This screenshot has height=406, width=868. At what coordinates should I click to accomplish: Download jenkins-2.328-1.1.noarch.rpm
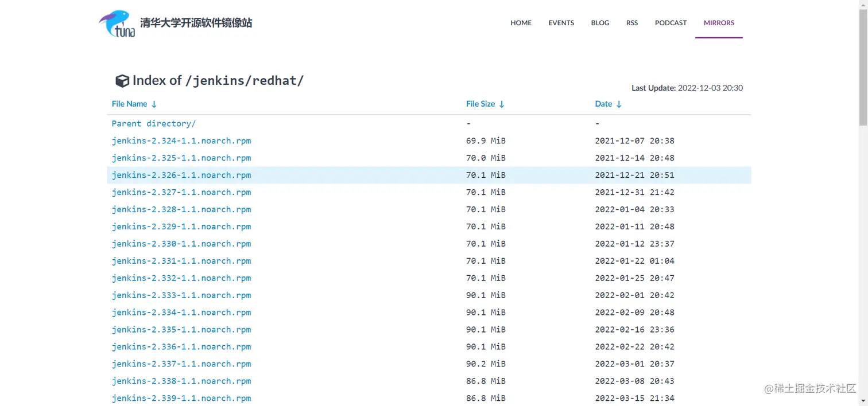pyautogui.click(x=181, y=209)
